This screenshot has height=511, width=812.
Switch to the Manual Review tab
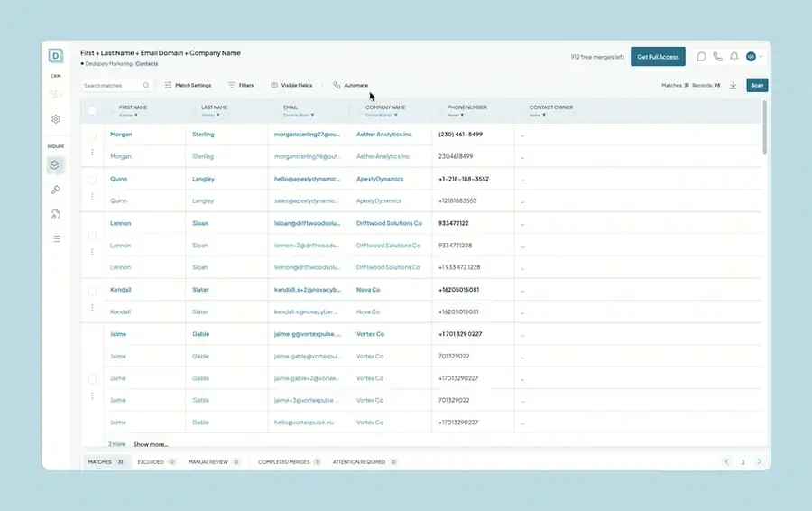[214, 461]
